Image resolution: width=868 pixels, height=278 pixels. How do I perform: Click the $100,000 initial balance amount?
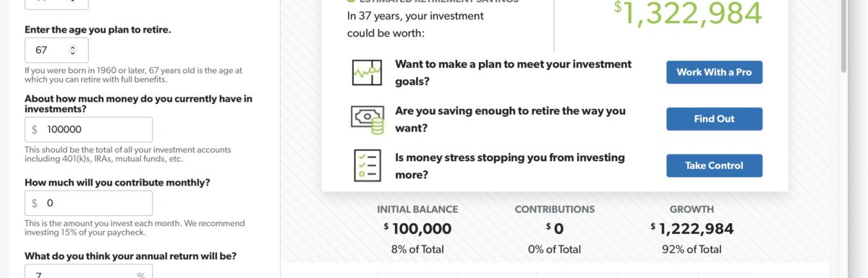click(417, 229)
